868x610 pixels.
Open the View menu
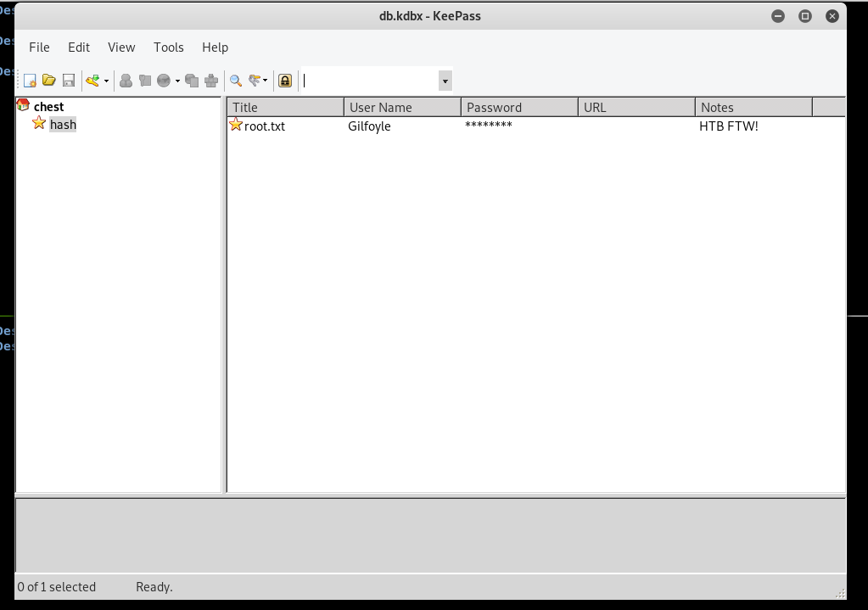point(121,48)
